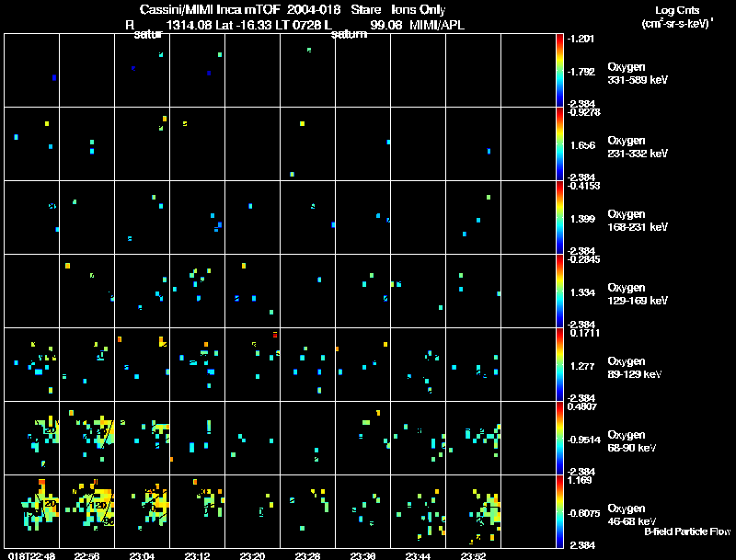
Task: Click the Oxygen 68-90 keV label
Action: [632, 441]
